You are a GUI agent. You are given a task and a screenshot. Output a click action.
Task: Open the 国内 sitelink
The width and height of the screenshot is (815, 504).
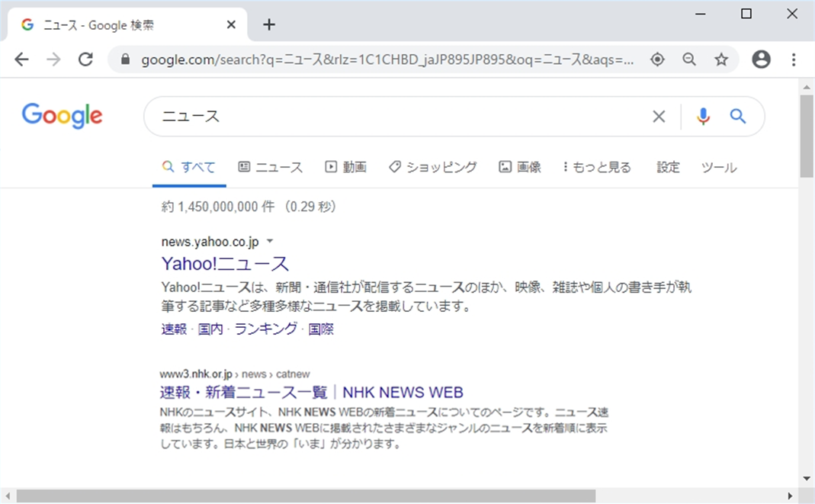[210, 329]
